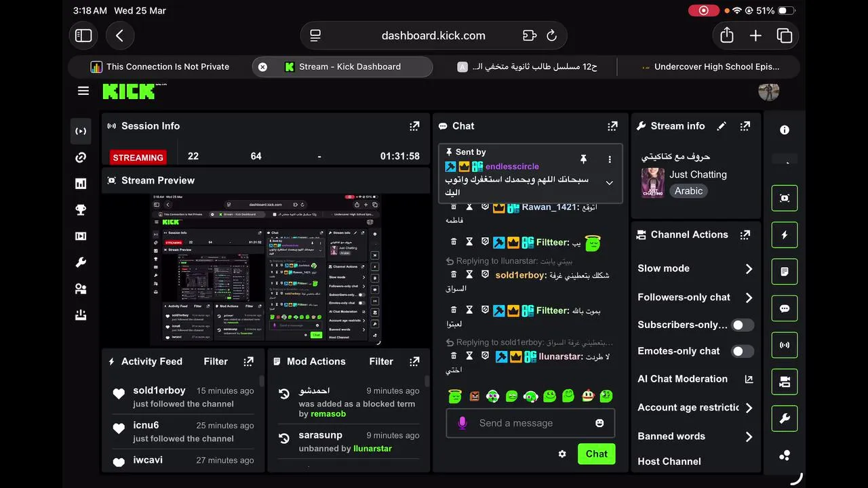The width and height of the screenshot is (868, 488).
Task: Unpin the pinned chat message
Action: [x=583, y=159]
